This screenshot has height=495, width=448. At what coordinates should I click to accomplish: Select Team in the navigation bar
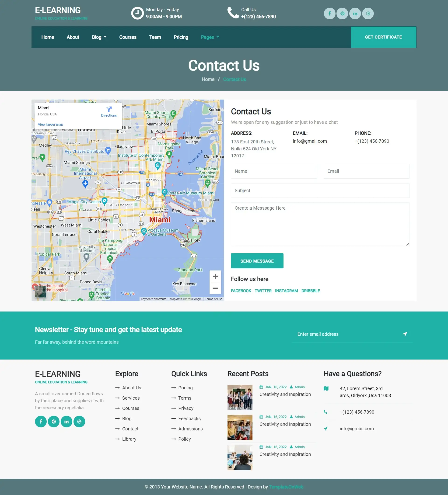click(155, 37)
